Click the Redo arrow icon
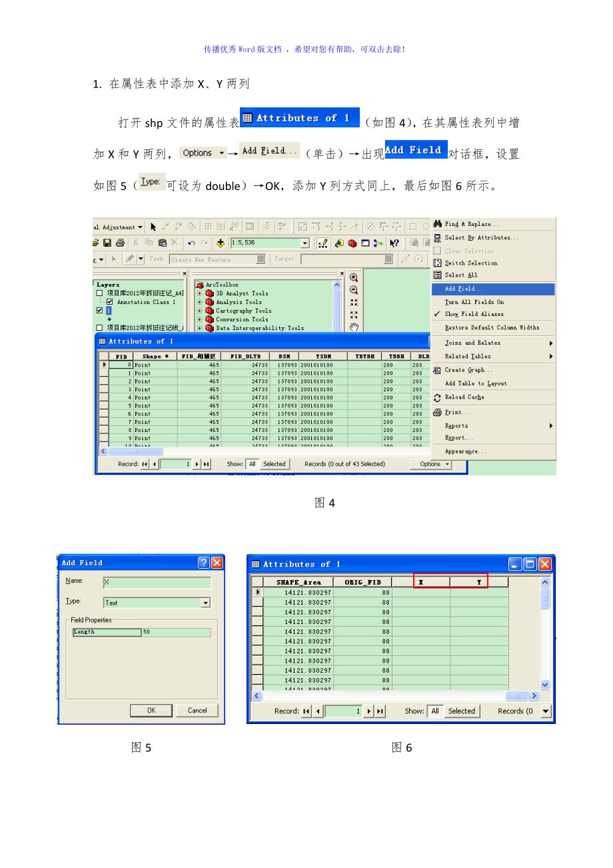613x868 pixels. [204, 243]
